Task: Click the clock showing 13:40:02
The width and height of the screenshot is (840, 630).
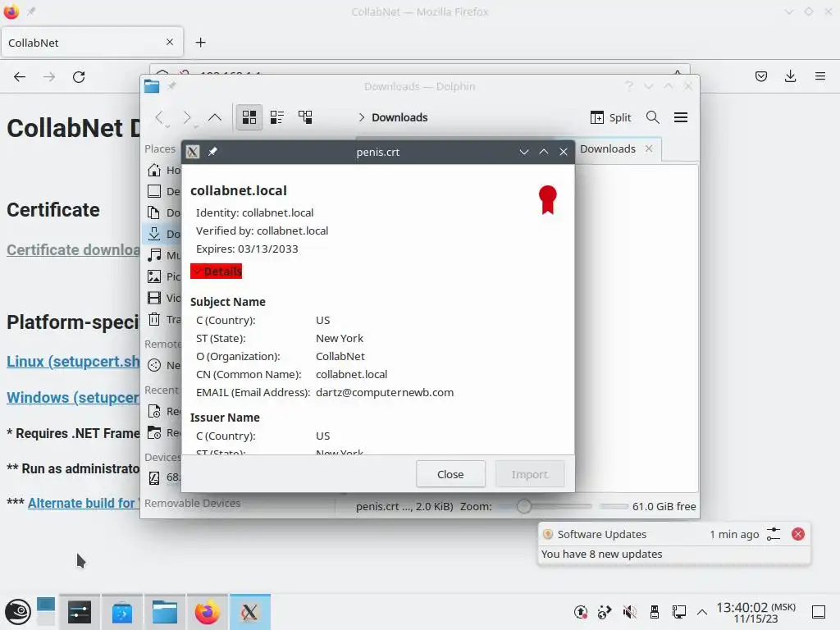Action: (x=756, y=612)
